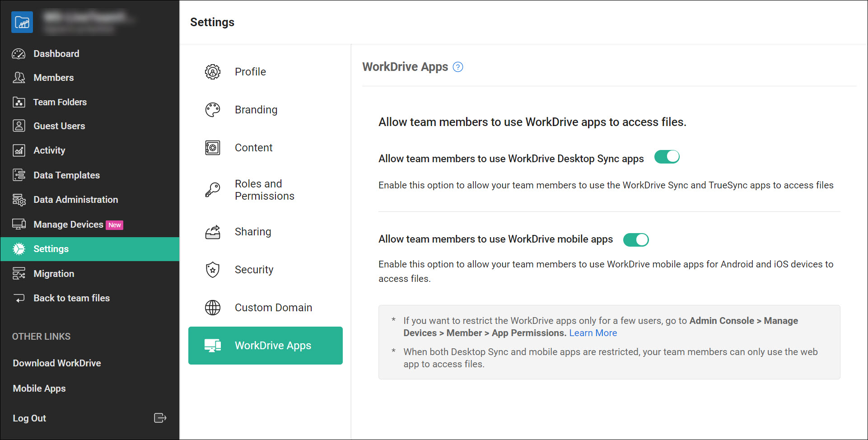Disable WorkDrive Desktop Sync apps toggle
868x440 pixels.
tap(667, 156)
